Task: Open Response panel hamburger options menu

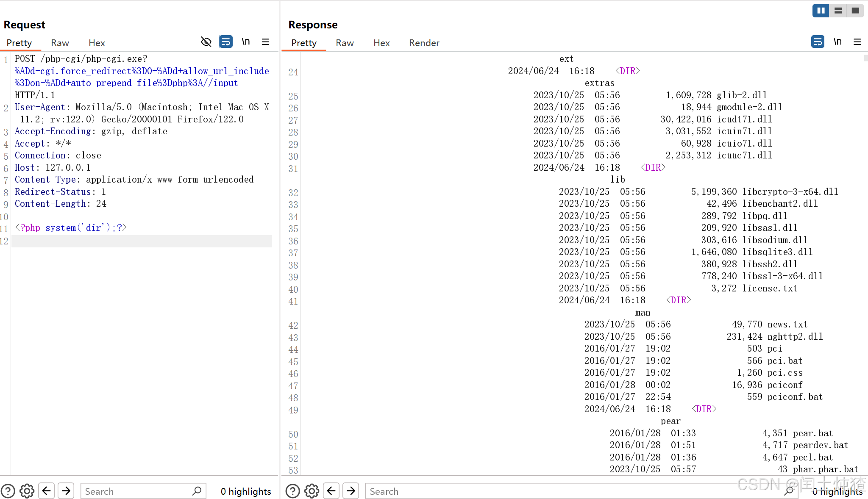Action: [857, 42]
